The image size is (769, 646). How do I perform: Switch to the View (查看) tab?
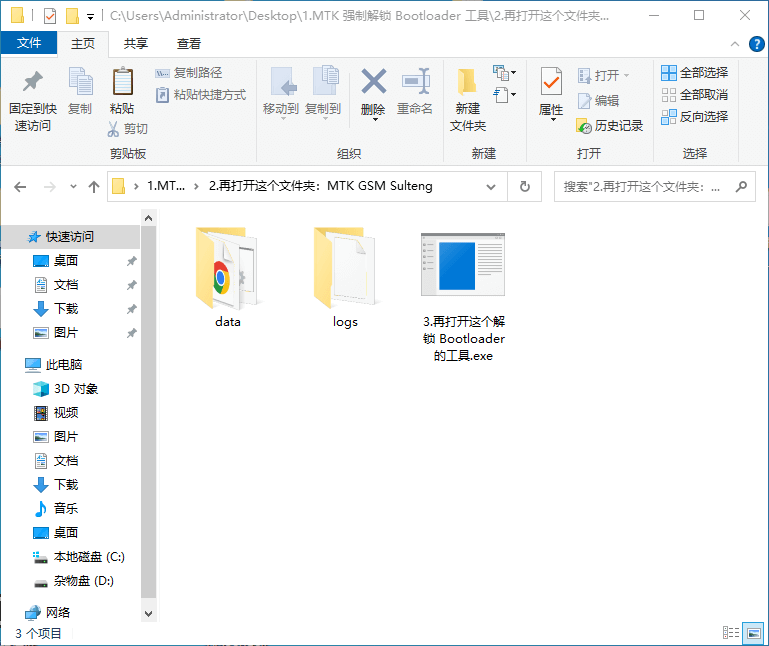pos(189,43)
